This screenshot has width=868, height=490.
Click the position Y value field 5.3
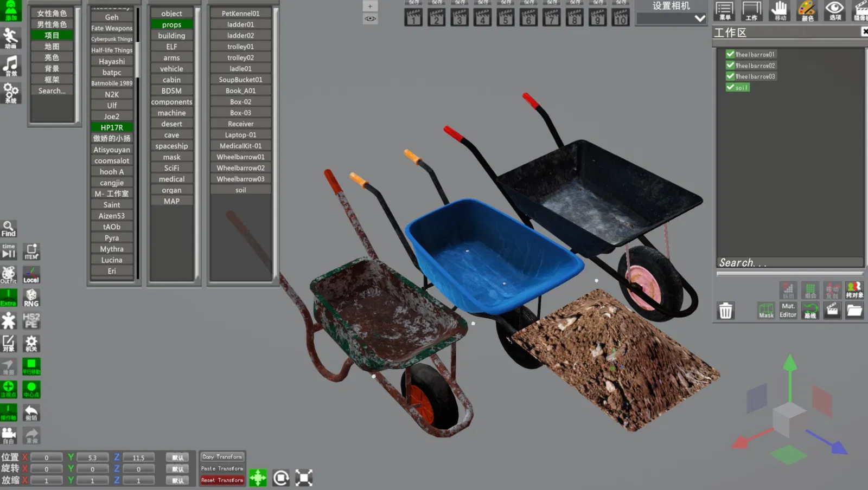click(93, 457)
